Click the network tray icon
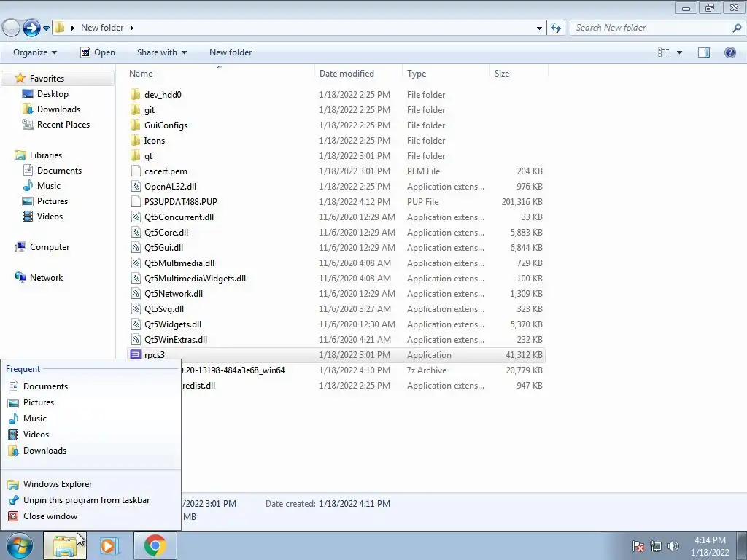Viewport: 747px width, 560px height. tap(656, 545)
